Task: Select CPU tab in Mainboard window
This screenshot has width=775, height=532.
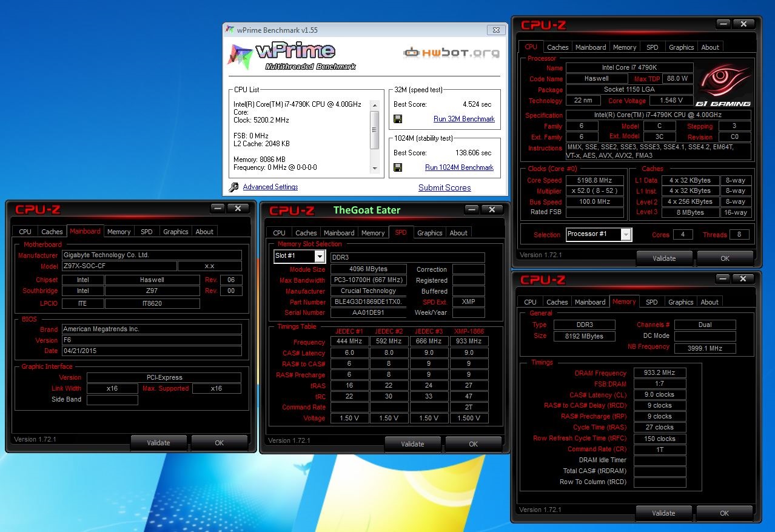Action: (x=25, y=232)
